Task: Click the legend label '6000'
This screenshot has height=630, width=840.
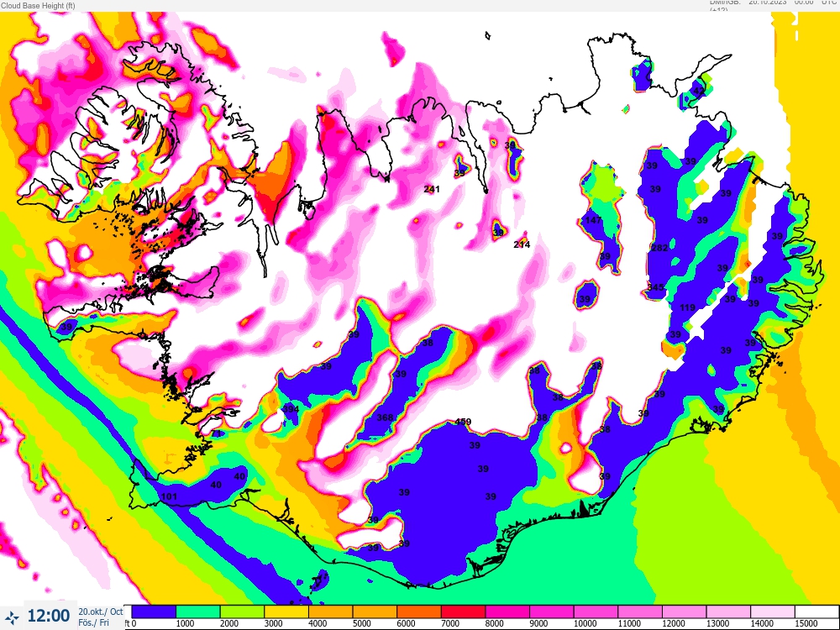Action: 406,623
